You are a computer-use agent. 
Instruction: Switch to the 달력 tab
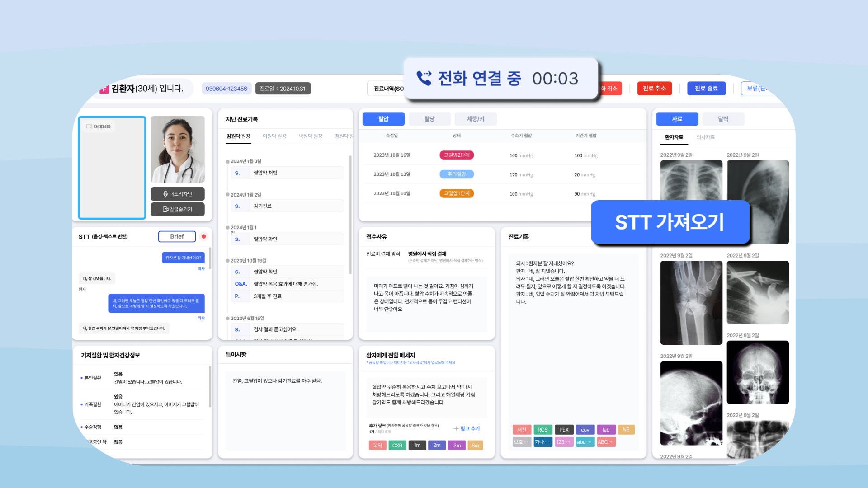click(723, 119)
